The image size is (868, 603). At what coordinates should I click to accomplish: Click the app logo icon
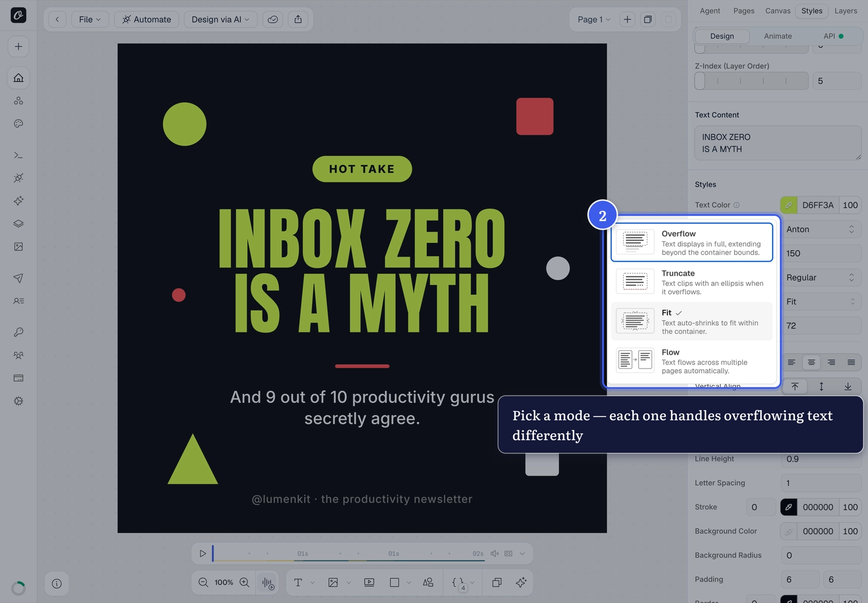[x=18, y=15]
